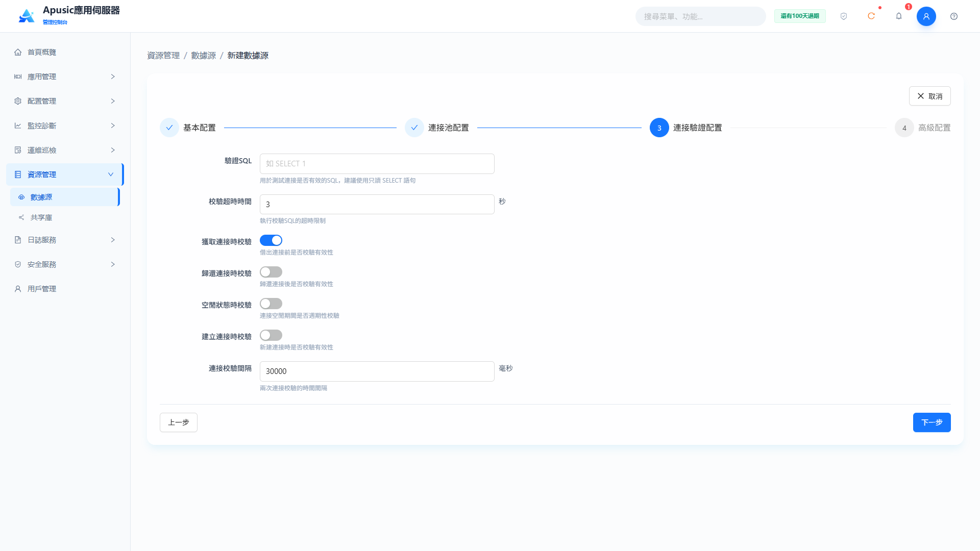Screen dimensions: 980x551
Task: Expand the 安全服務 chevron
Action: tap(113, 264)
